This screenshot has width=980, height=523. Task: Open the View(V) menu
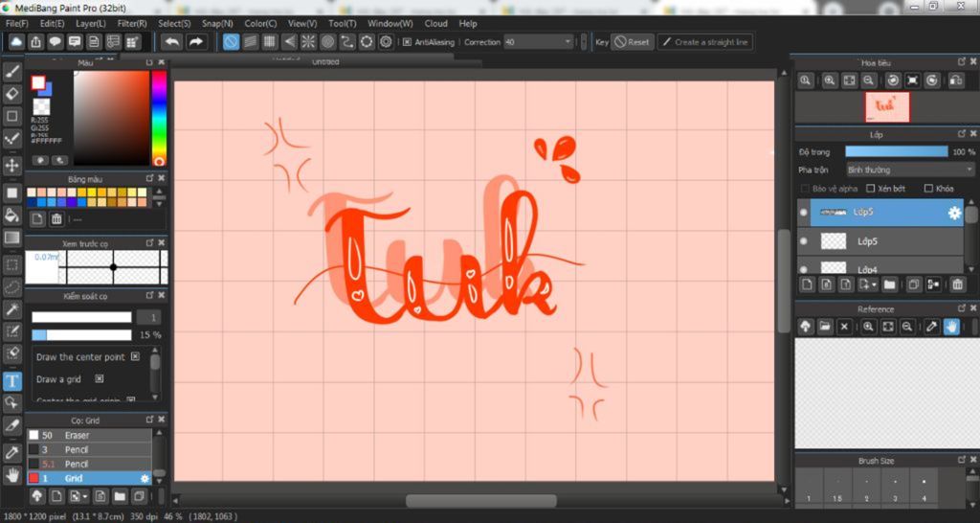coord(302,23)
